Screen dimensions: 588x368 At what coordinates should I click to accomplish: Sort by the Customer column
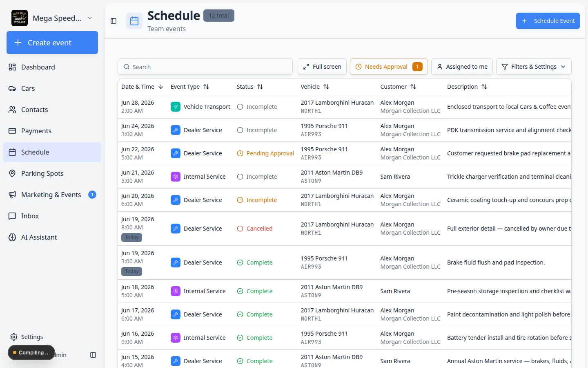pos(398,87)
